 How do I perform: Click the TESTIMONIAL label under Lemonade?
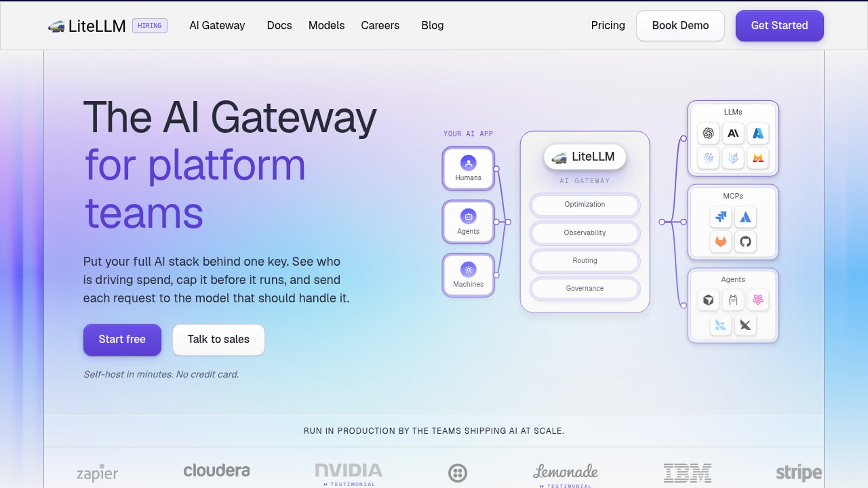pyautogui.click(x=566, y=486)
